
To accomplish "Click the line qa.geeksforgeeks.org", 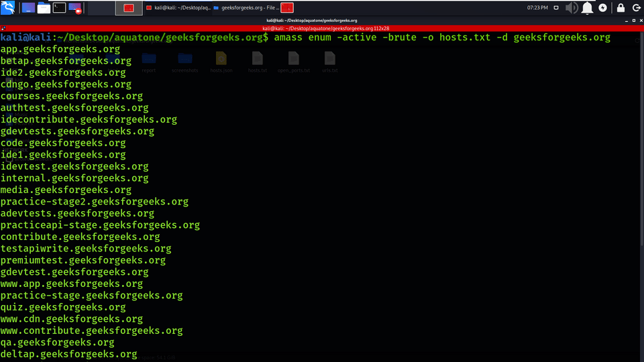I will tap(57, 343).
